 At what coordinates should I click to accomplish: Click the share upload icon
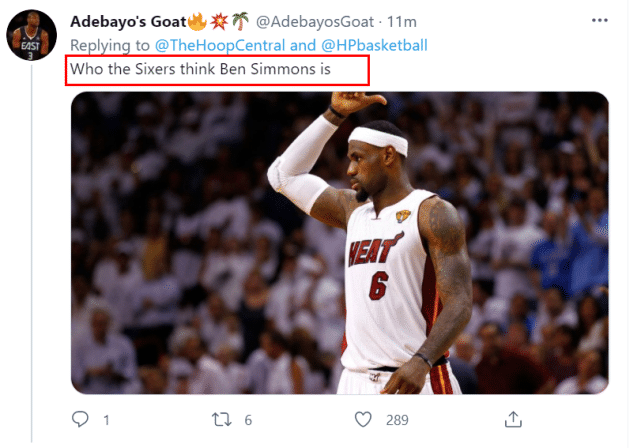click(x=513, y=419)
